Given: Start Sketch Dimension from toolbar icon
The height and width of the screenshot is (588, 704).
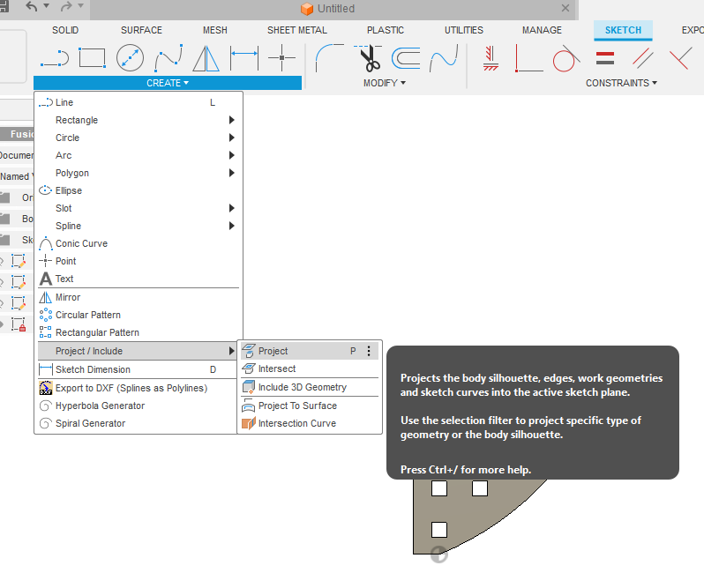Looking at the screenshot, I should pyautogui.click(x=244, y=58).
